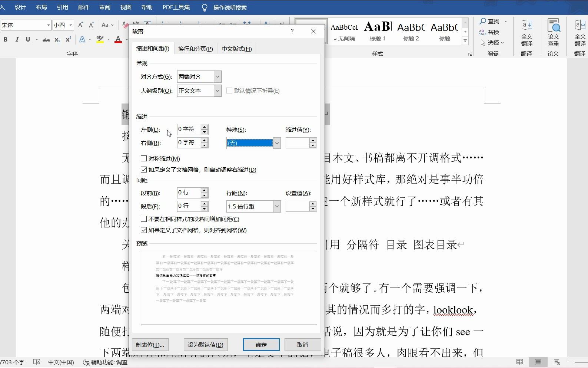Viewport: 588px width, 368px height.
Task: Click the accessibility checker (辅助功能) status item
Action: [x=105, y=362]
